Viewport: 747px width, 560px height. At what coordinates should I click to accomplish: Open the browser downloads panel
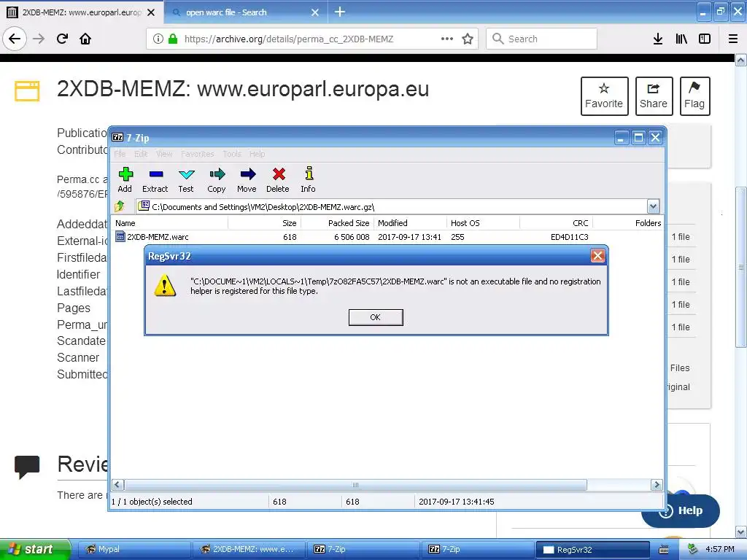657,39
